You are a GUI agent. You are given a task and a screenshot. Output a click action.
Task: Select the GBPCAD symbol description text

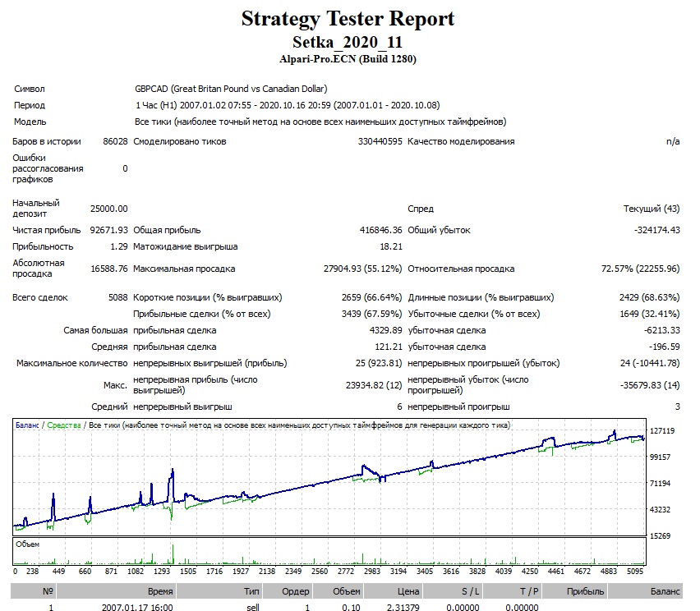click(231, 89)
